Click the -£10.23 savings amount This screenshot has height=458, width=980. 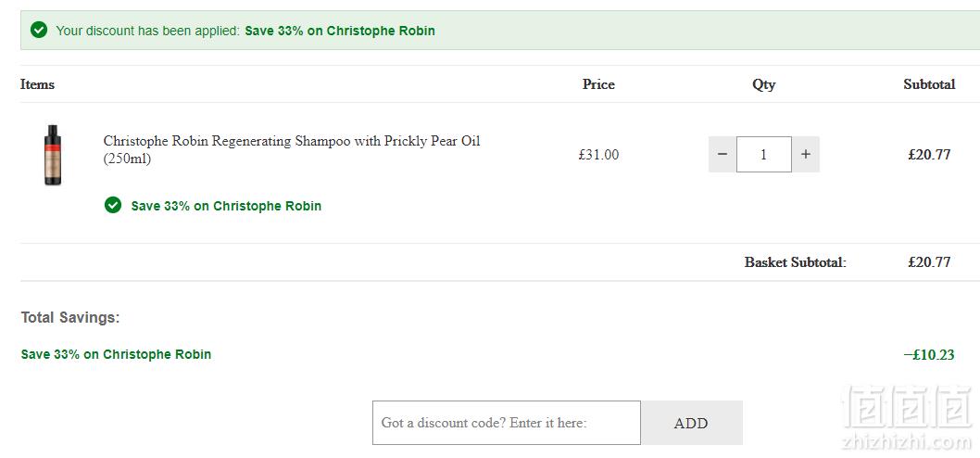(929, 355)
